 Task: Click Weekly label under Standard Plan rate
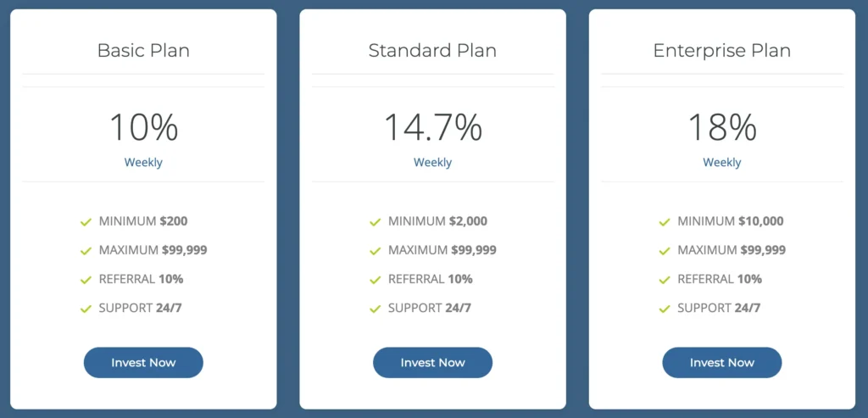432,162
